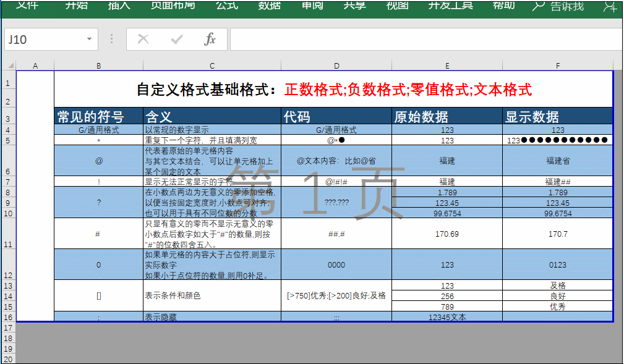Open the 插入 ribbon tab
The width and height of the screenshot is (624, 364).
[x=119, y=5]
